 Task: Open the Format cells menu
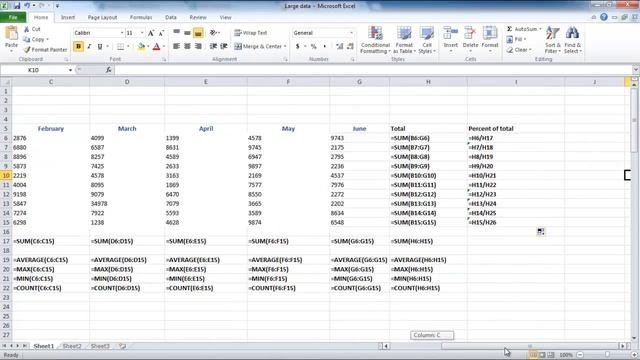point(490,39)
